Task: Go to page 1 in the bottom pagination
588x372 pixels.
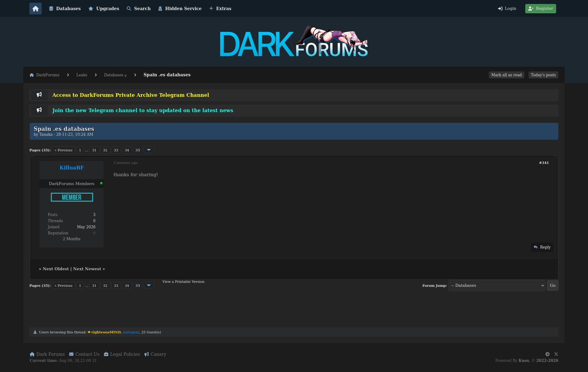Action: [80, 286]
